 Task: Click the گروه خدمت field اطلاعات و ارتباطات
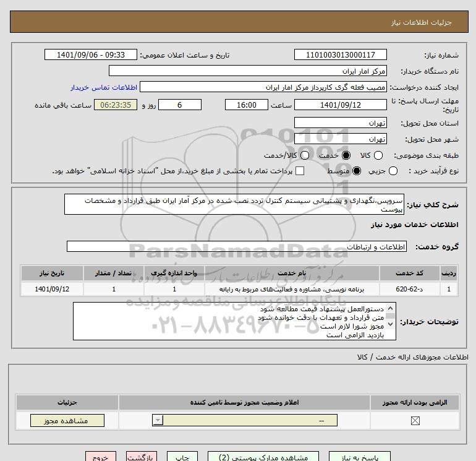click(x=237, y=246)
